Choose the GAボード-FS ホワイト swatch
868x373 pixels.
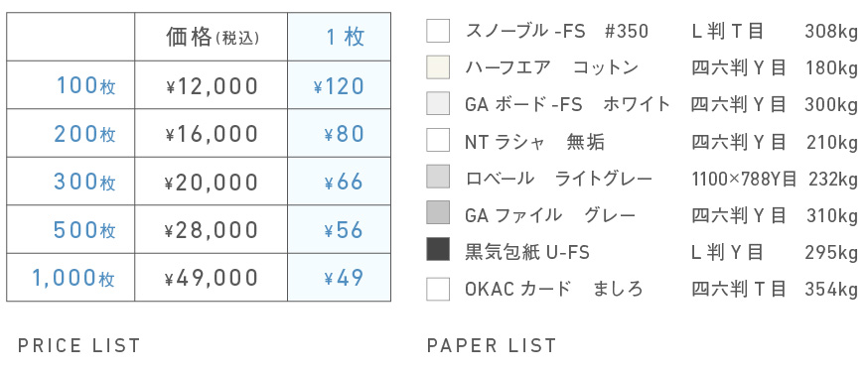tap(438, 103)
